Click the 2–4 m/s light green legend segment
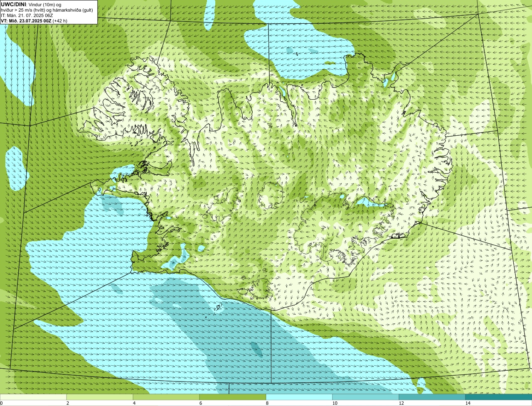 point(100,397)
